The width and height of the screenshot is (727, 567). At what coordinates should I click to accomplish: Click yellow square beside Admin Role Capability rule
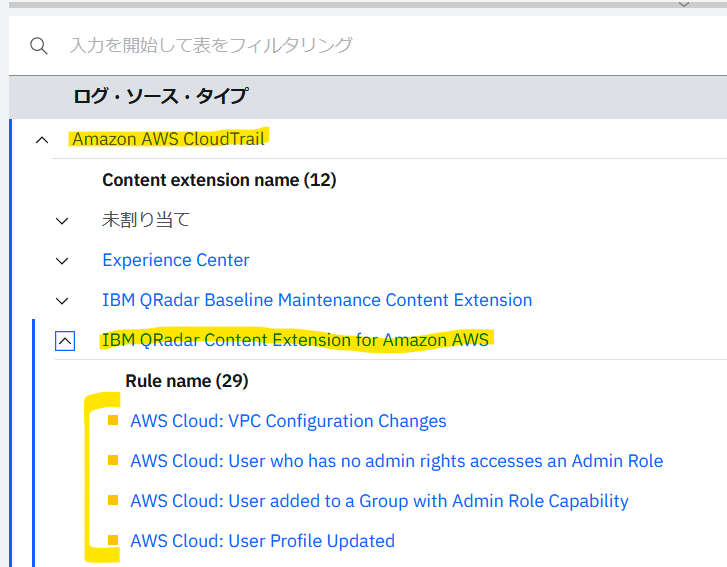pos(113,500)
